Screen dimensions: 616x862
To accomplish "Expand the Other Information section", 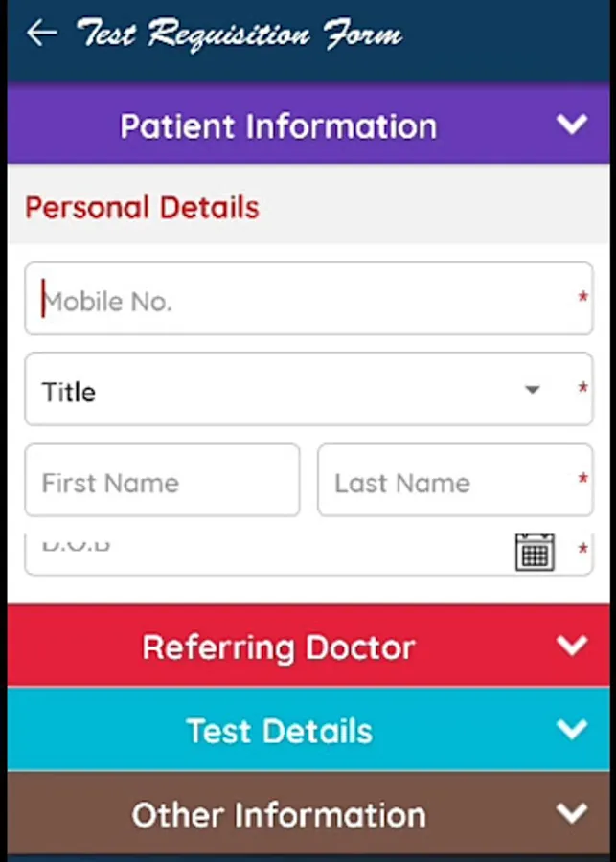I will tap(278, 815).
